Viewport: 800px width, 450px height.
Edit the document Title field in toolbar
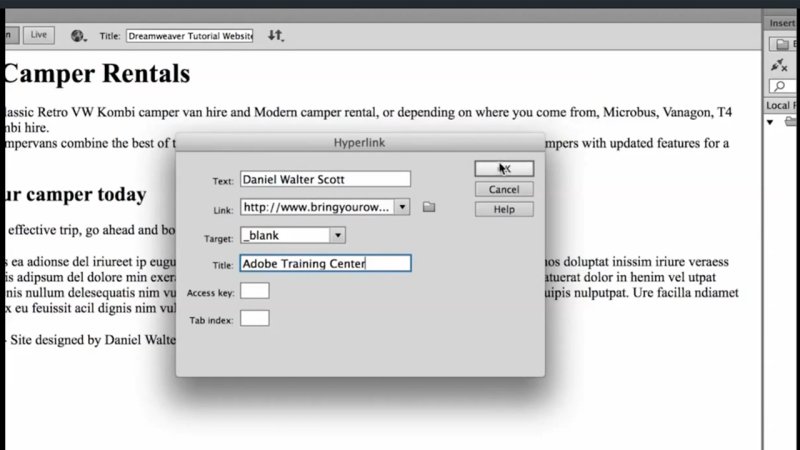point(190,36)
